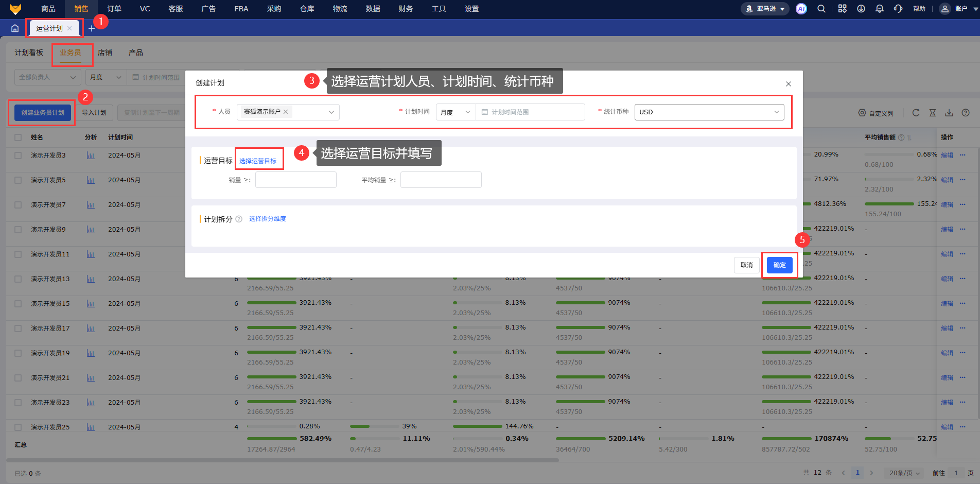This screenshot has height=484, width=980.
Task: Open analysis chart for 演示开发员15
Action: [91, 304]
